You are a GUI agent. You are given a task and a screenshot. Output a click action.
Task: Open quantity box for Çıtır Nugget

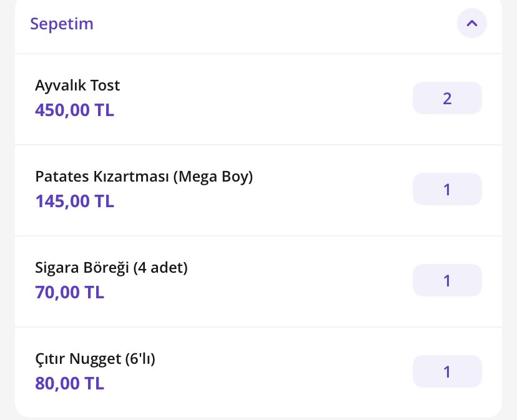447,371
